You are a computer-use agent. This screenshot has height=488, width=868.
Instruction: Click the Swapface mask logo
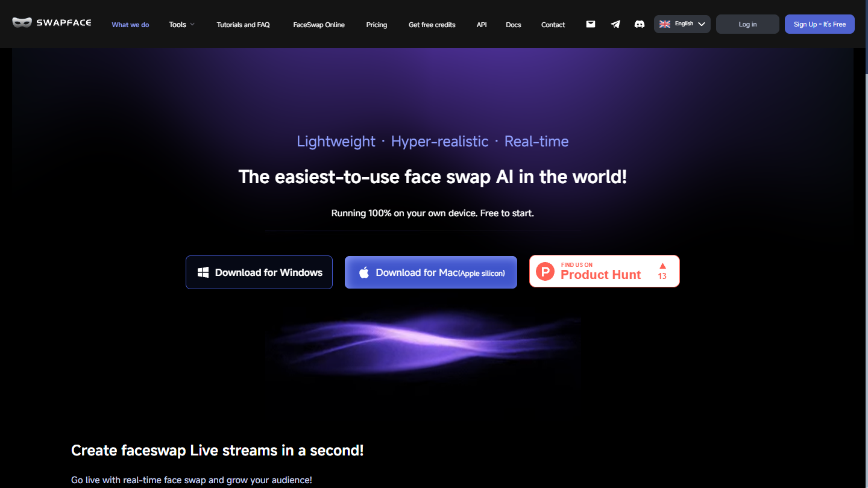[22, 22]
